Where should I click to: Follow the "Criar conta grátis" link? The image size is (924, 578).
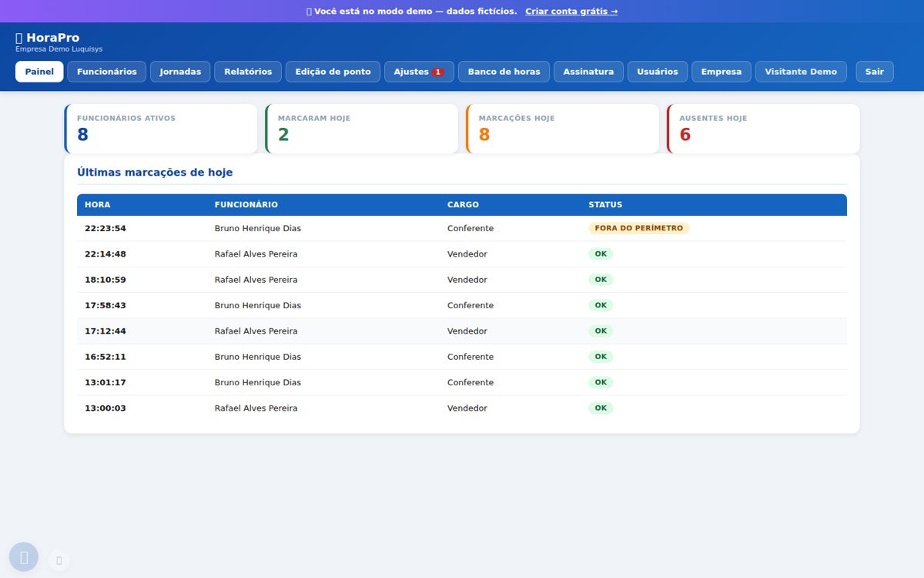point(571,12)
